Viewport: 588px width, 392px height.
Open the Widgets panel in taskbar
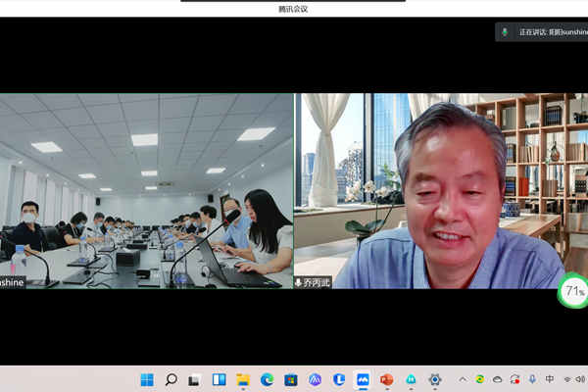[219, 379]
